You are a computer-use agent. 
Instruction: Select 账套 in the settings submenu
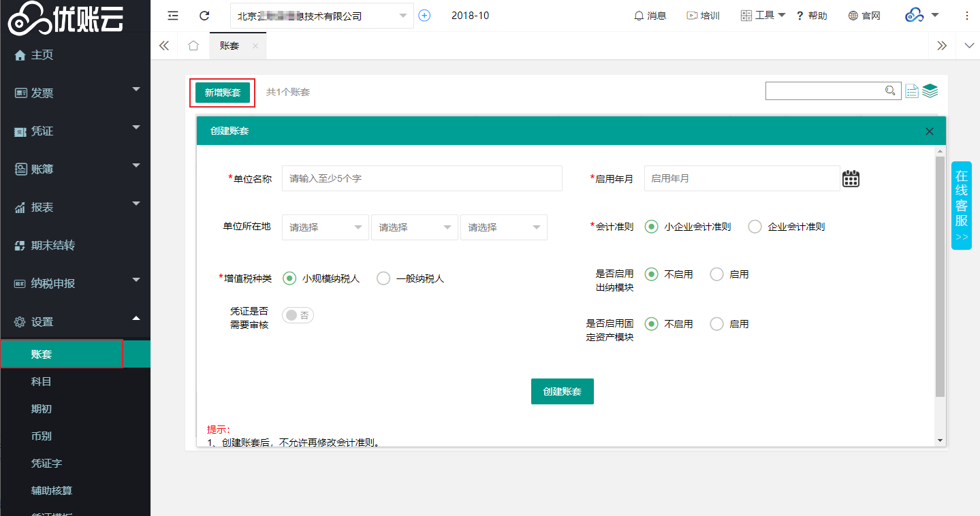[x=75, y=354]
